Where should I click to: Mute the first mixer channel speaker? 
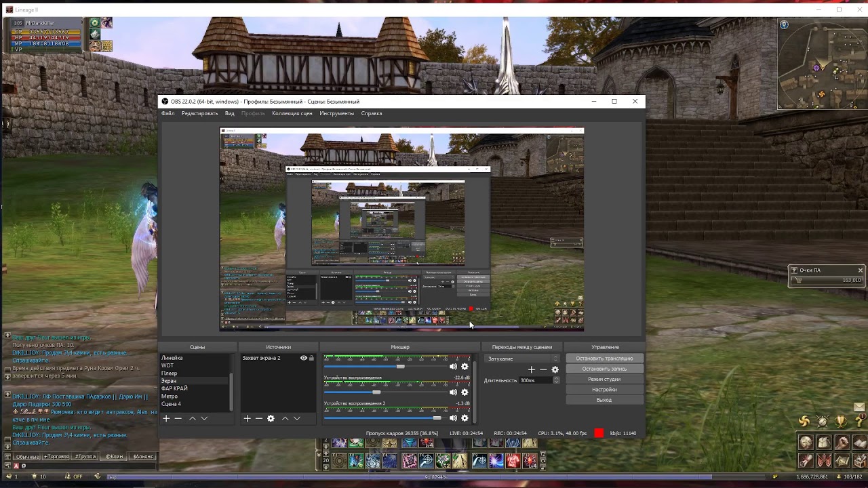(453, 367)
